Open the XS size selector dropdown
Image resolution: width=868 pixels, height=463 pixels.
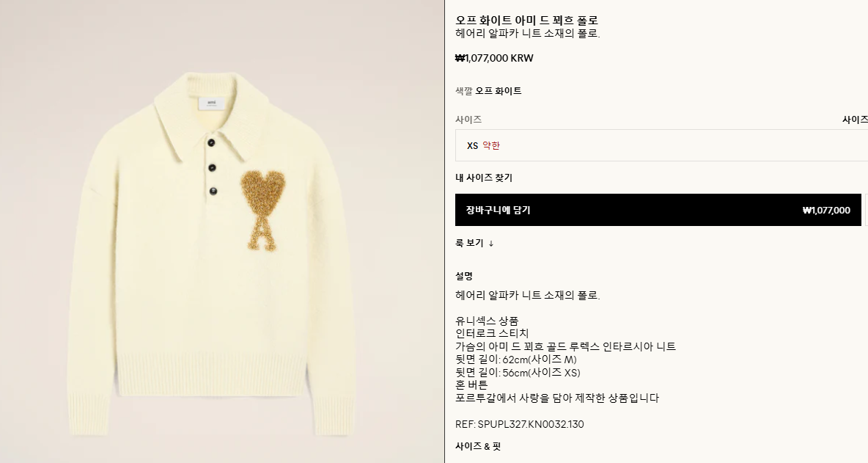coord(661,145)
